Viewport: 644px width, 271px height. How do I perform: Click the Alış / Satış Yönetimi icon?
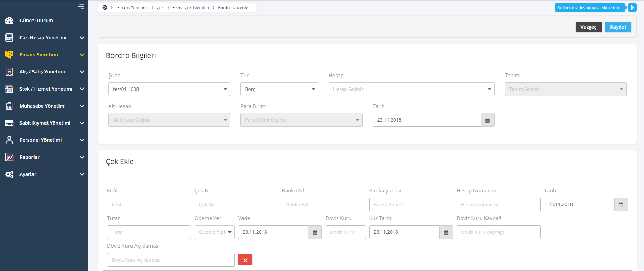(9, 72)
